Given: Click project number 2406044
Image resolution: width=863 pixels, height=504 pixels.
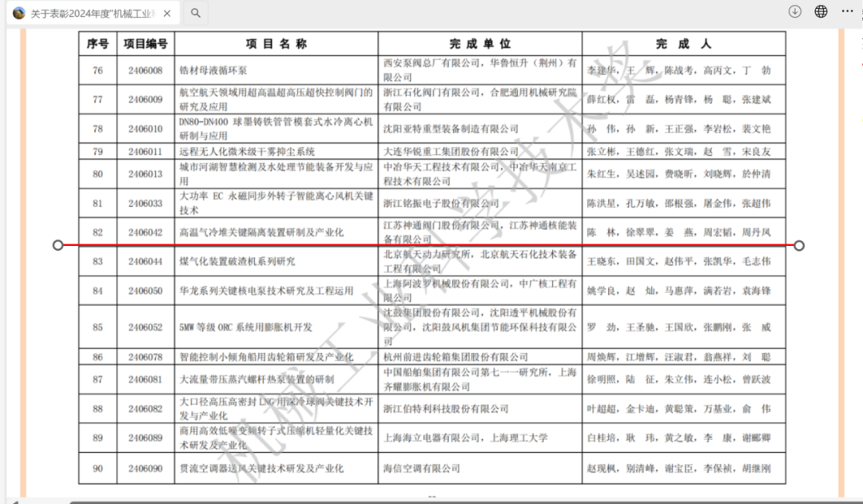Looking at the screenshot, I should pyautogui.click(x=145, y=261).
